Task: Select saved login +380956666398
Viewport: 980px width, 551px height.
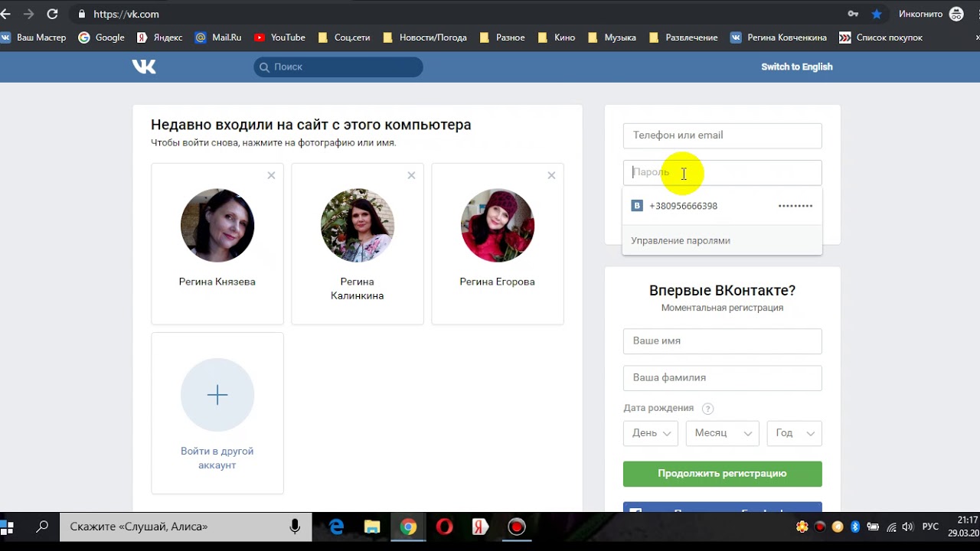Action: point(722,206)
